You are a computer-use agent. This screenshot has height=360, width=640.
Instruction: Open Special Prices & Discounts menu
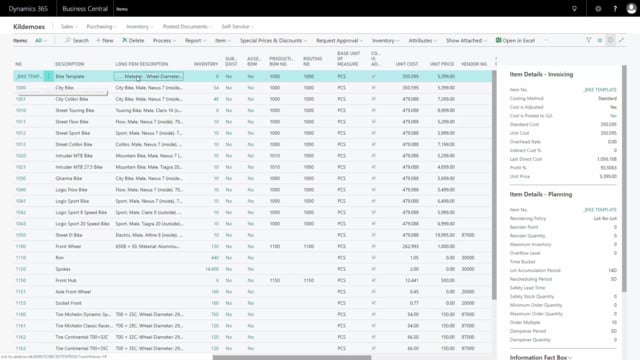[273, 40]
